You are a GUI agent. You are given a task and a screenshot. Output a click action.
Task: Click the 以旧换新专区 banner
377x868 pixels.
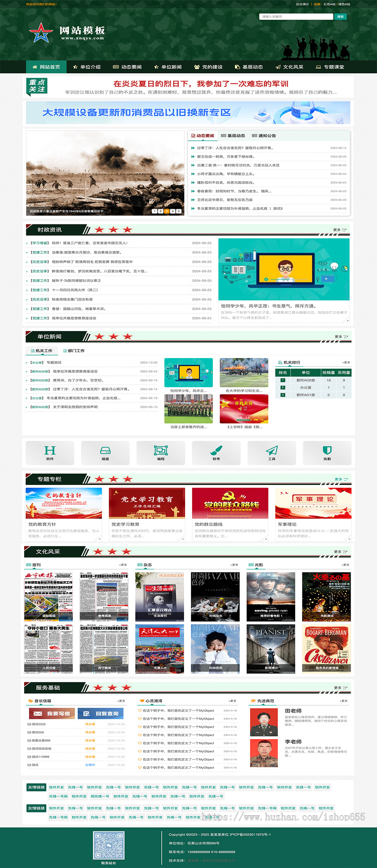coord(188,112)
